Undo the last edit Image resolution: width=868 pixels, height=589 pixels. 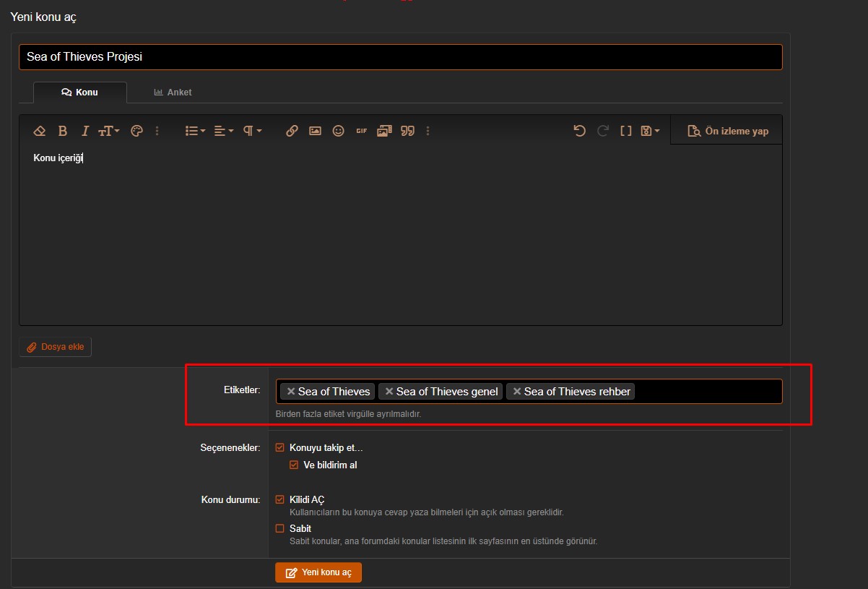579,131
